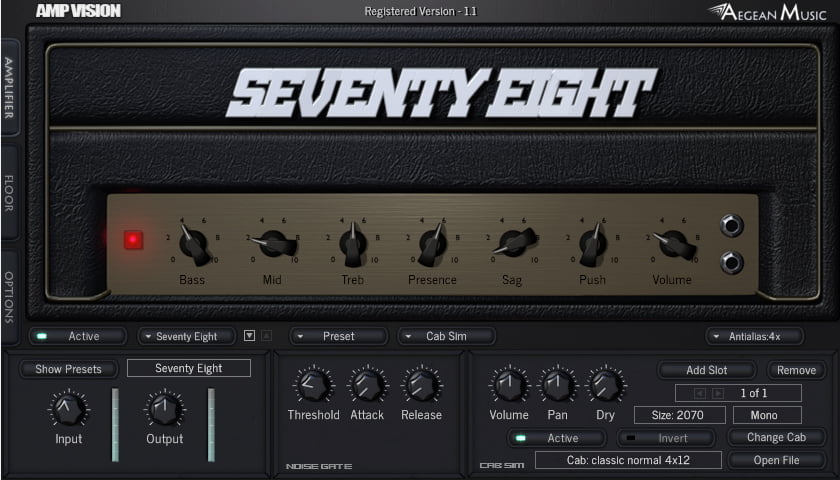Click the Change Cab button
Image resolution: width=840 pixels, height=480 pixels.
[776, 438]
